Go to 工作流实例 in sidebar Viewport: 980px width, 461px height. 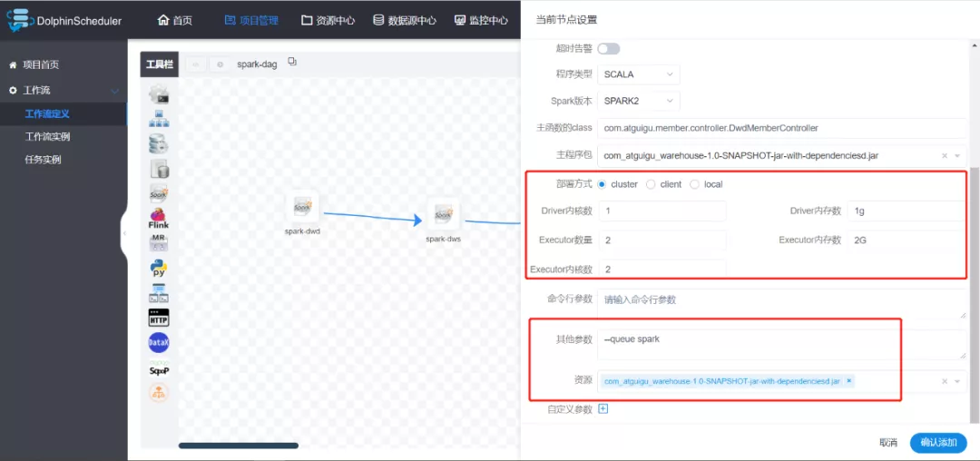pos(47,136)
